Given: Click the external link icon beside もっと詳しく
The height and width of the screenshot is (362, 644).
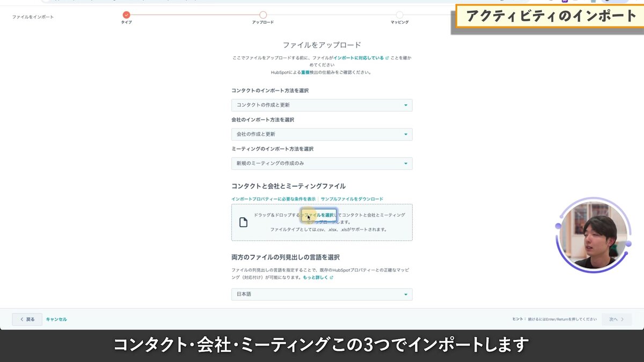Looking at the screenshot, I should (x=331, y=277).
